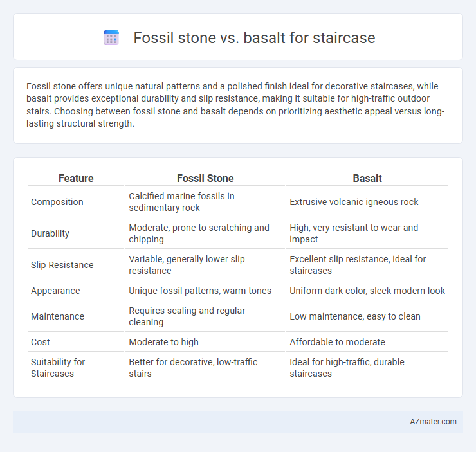Click the 'Suitability for Staircases' row label

pyautogui.click(x=58, y=368)
